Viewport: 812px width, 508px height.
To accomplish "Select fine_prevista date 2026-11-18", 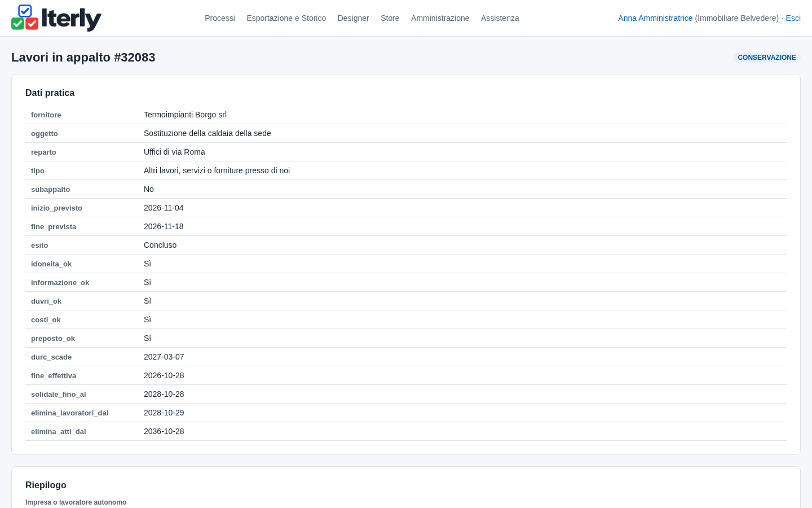I will point(164,226).
